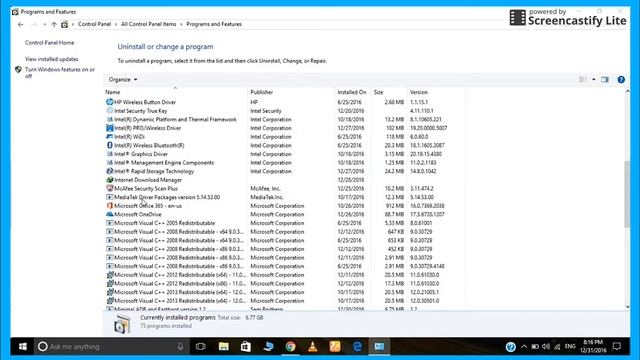Open Turn Windows features on or off

60,73
